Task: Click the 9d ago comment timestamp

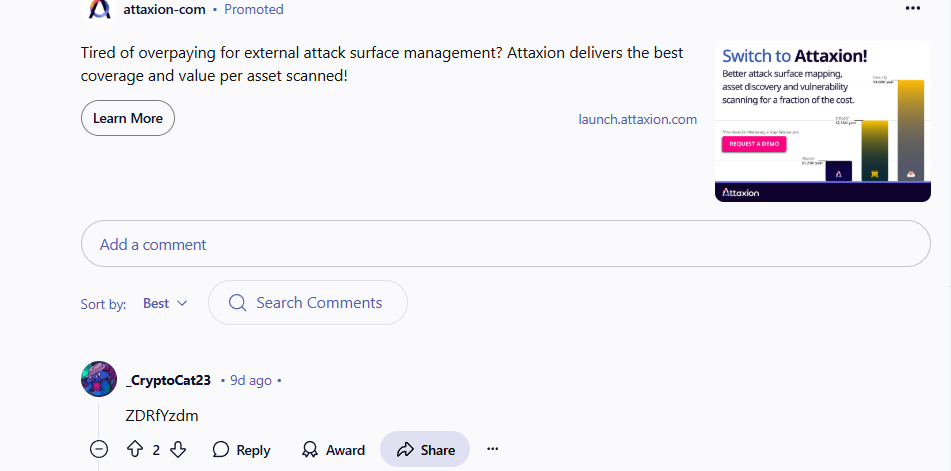Action: click(x=251, y=380)
